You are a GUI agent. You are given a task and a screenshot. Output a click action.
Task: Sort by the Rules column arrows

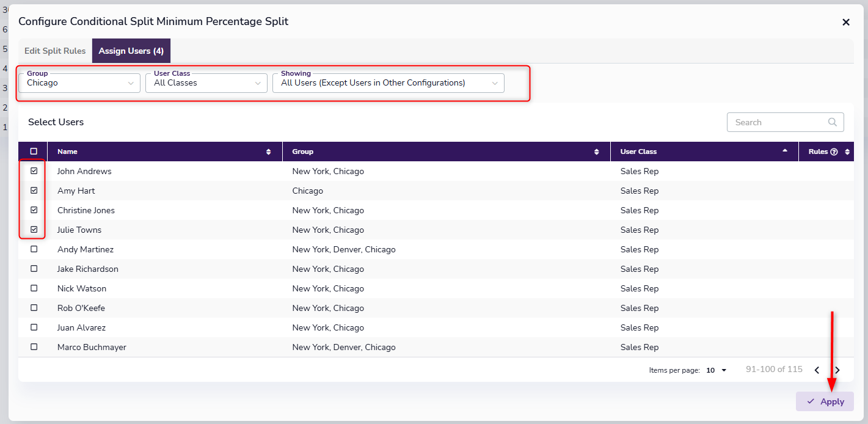[847, 152]
